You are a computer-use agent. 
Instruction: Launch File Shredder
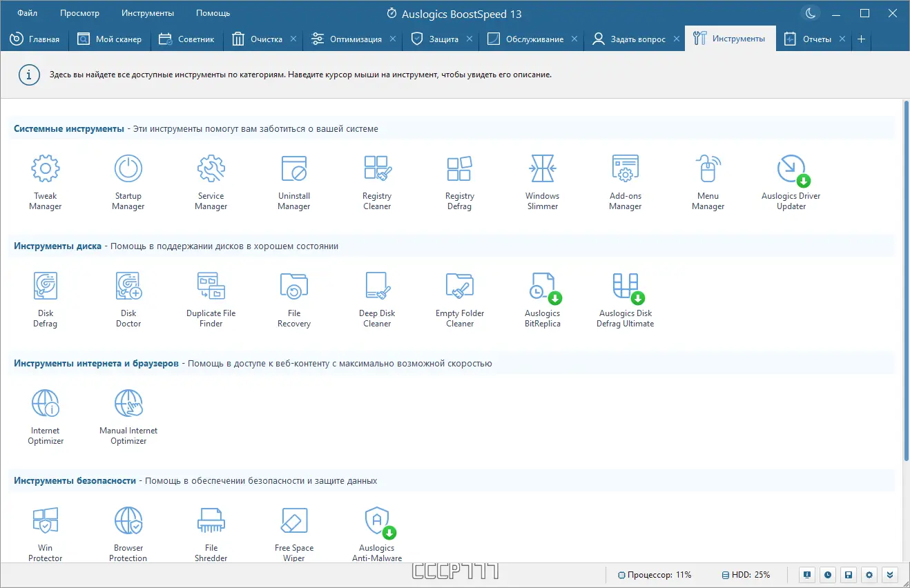point(211,535)
